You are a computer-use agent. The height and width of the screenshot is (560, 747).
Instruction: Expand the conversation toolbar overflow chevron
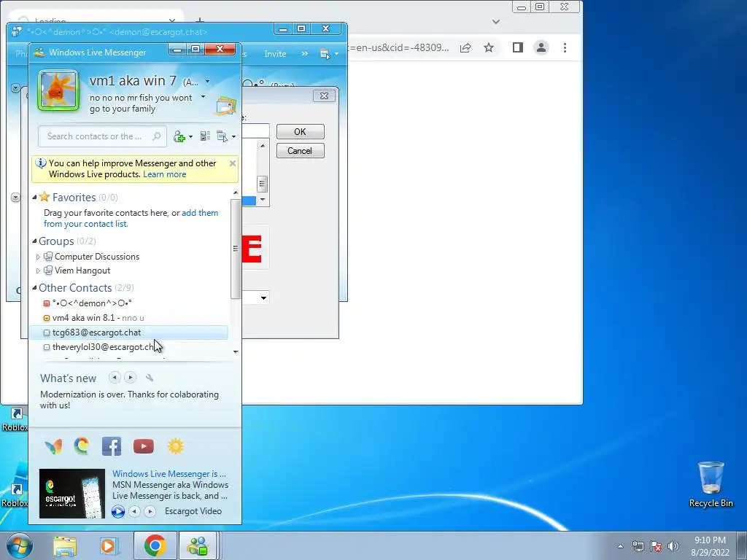pyautogui.click(x=304, y=54)
